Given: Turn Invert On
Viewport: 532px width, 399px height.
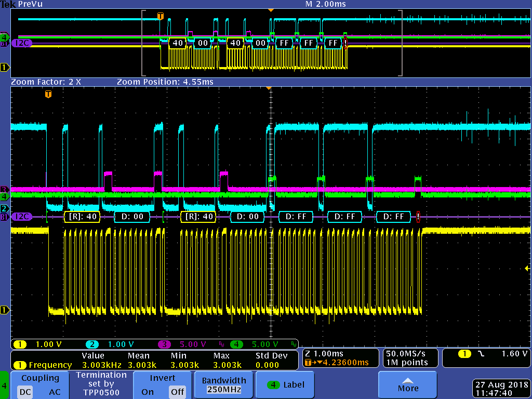Looking at the screenshot, I should 148,392.
